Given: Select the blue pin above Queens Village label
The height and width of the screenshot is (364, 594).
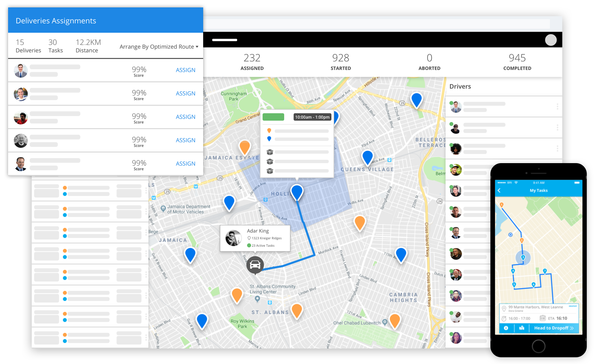Looking at the screenshot, I should coord(367,157).
